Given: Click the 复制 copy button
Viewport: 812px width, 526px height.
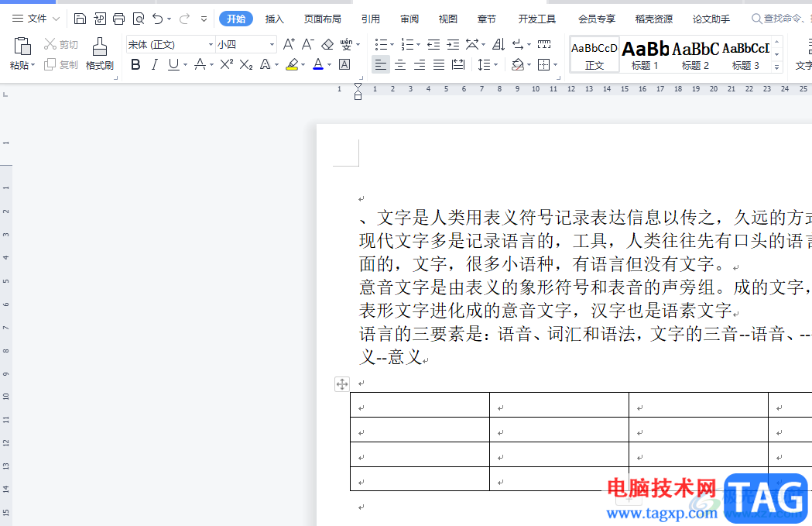Looking at the screenshot, I should [x=61, y=65].
